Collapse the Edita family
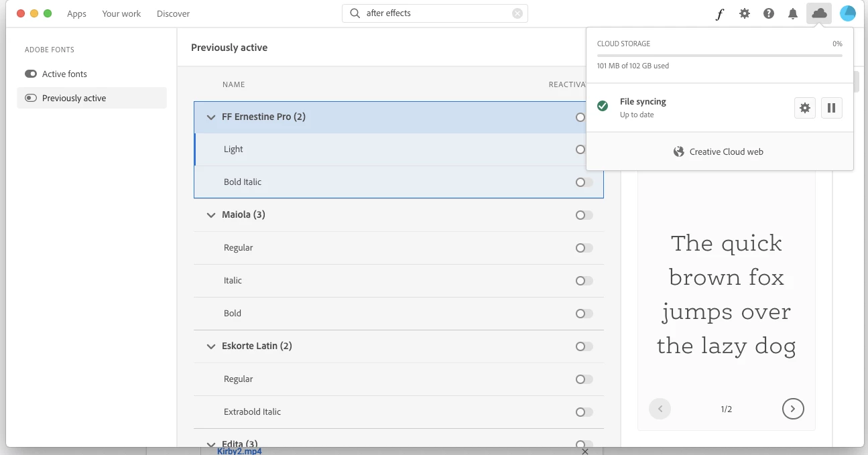Viewport: 868px width, 455px height. pos(211,444)
